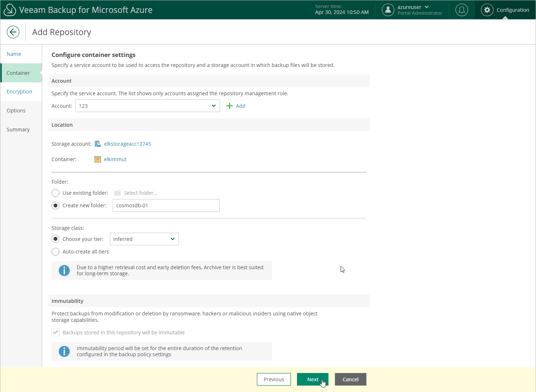
Task: Expand the azureuser account menu
Action: pyautogui.click(x=413, y=7)
